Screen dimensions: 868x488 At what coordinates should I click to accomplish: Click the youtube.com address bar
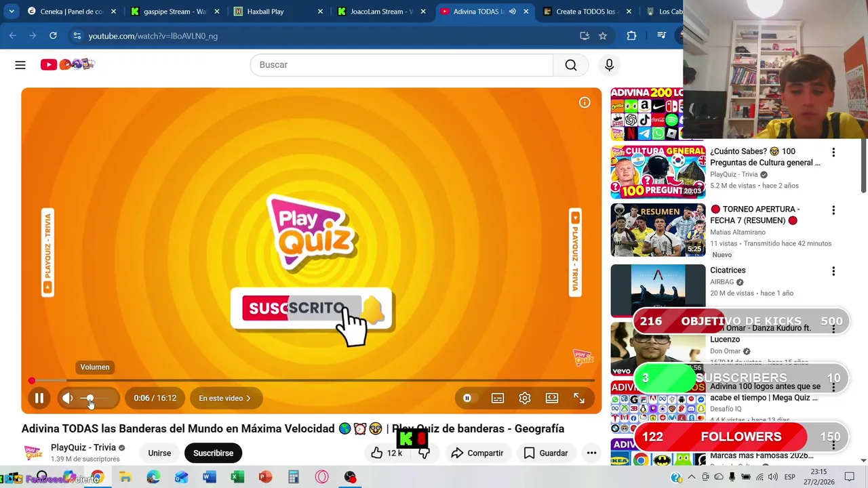pos(325,36)
